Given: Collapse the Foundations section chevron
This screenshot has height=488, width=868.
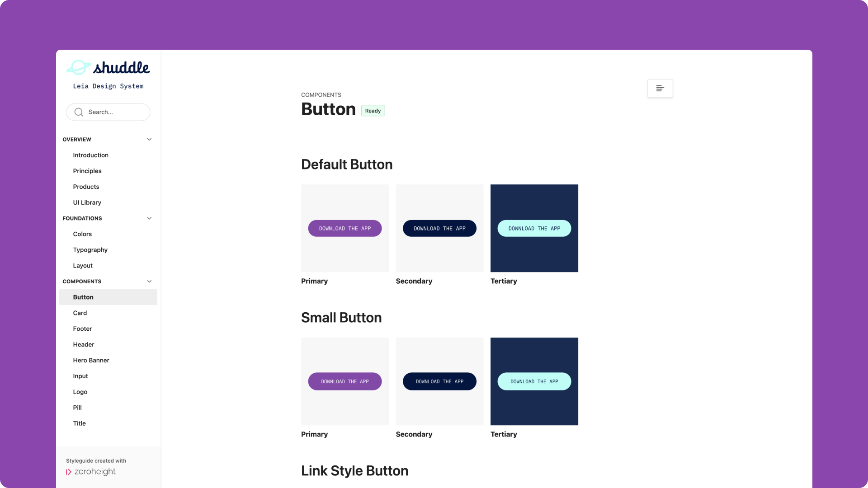Looking at the screenshot, I should tap(149, 218).
